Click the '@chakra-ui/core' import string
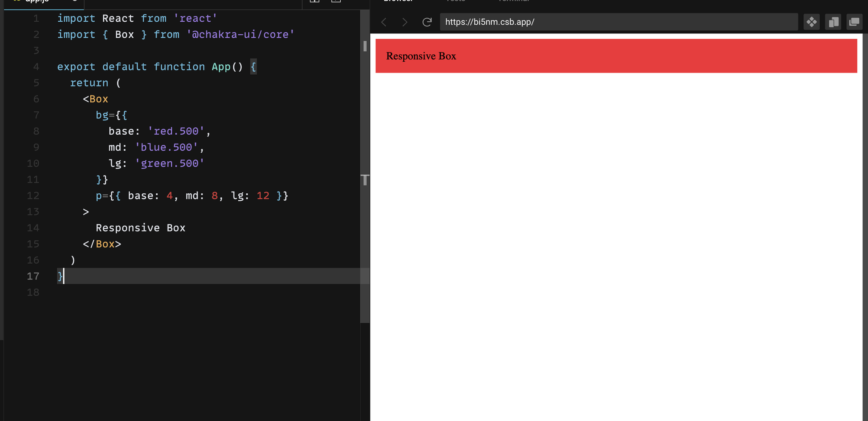 (x=240, y=35)
